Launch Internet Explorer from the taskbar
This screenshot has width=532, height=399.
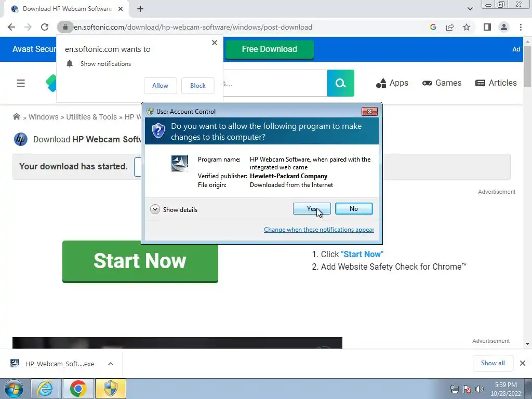point(45,389)
